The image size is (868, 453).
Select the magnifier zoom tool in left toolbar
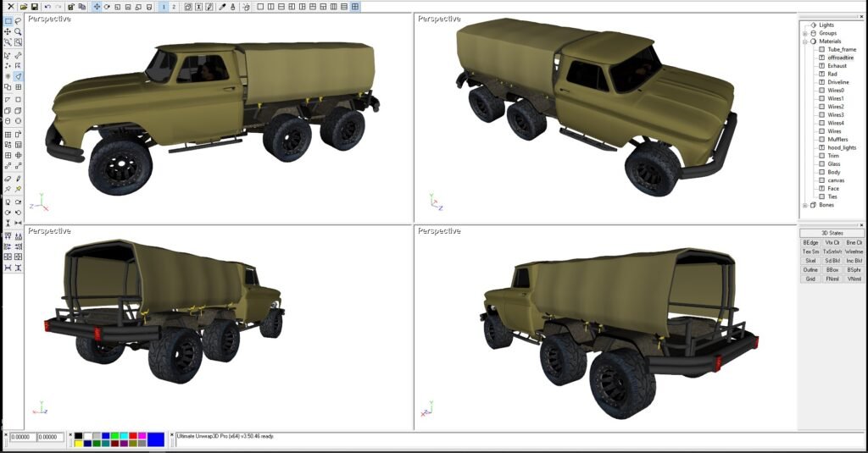point(18,31)
